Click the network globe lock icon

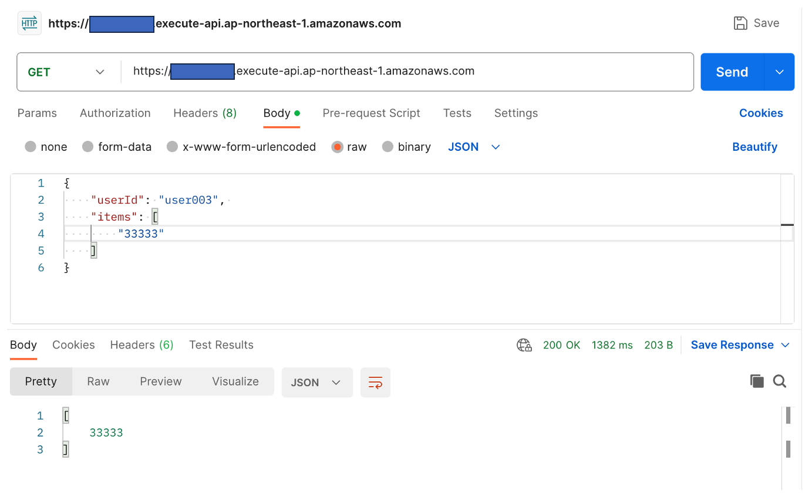click(524, 345)
